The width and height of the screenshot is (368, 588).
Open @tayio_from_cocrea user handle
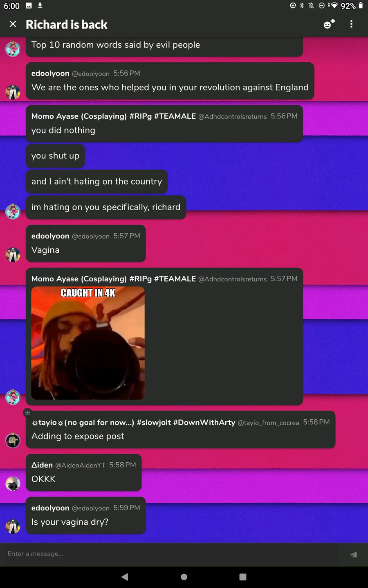tap(268, 423)
